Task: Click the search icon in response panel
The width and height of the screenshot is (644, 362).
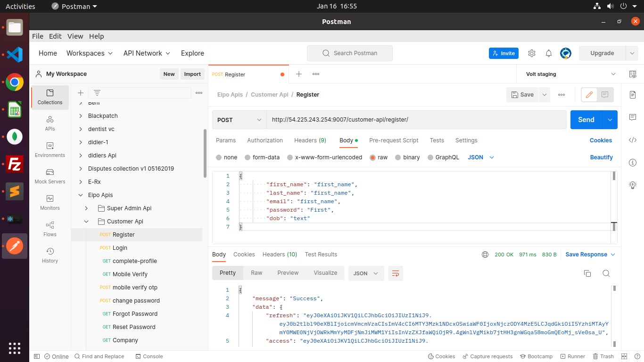Action: coord(606,273)
